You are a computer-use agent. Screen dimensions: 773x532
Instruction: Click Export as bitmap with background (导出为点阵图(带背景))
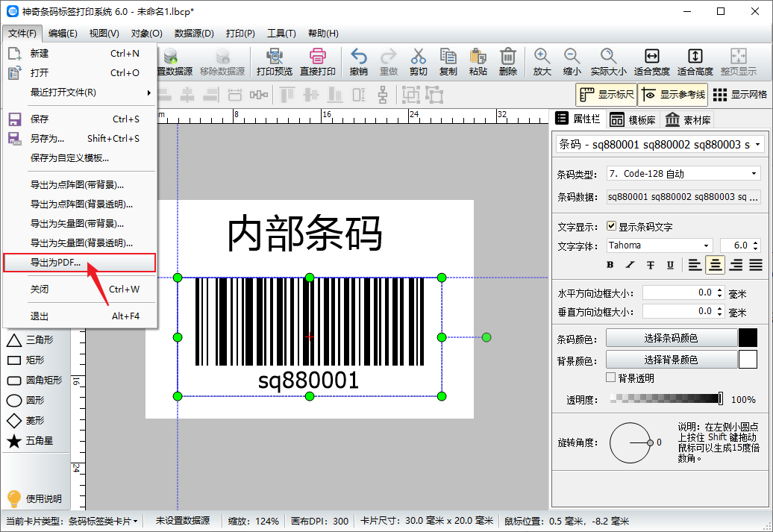click(80, 185)
